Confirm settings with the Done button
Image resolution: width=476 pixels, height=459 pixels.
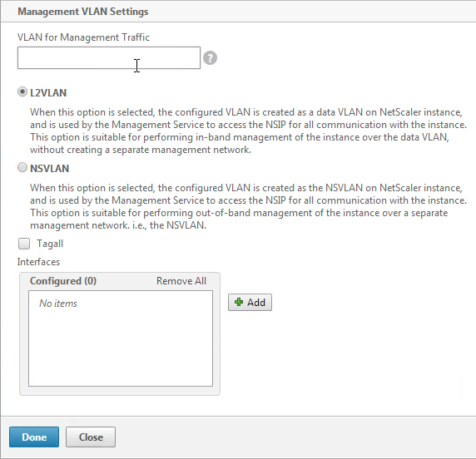[x=34, y=437]
